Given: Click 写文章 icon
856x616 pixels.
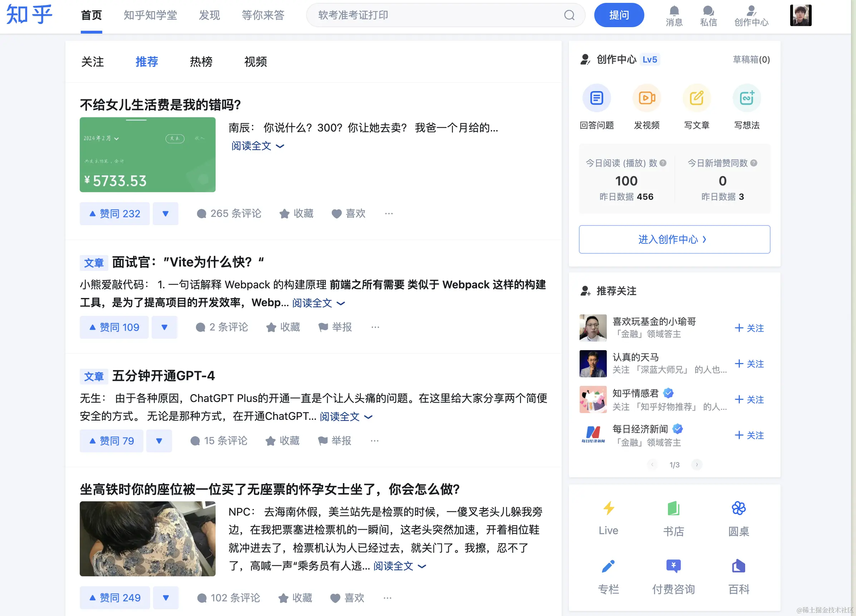Looking at the screenshot, I should click(x=697, y=98).
